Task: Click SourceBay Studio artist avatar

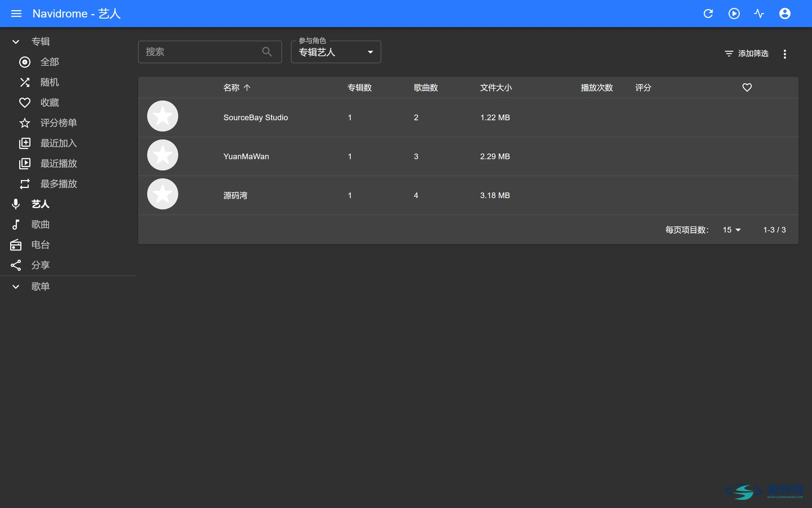Action: click(162, 116)
